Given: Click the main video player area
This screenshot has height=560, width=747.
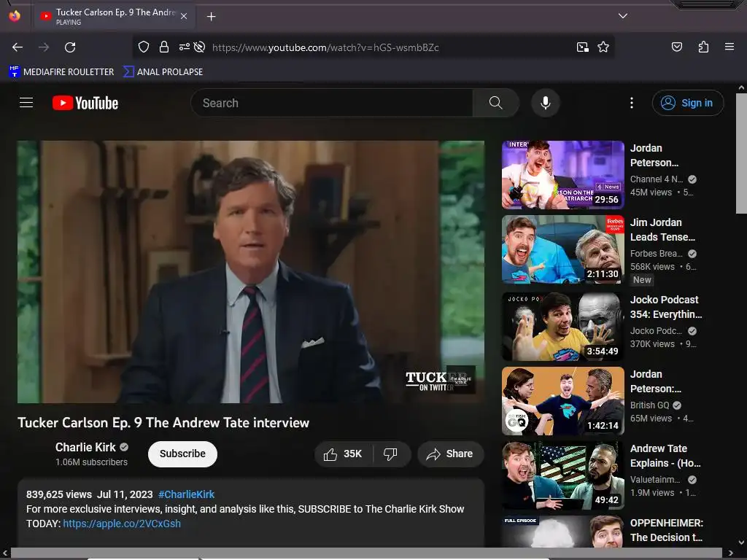Looking at the screenshot, I should [x=251, y=272].
